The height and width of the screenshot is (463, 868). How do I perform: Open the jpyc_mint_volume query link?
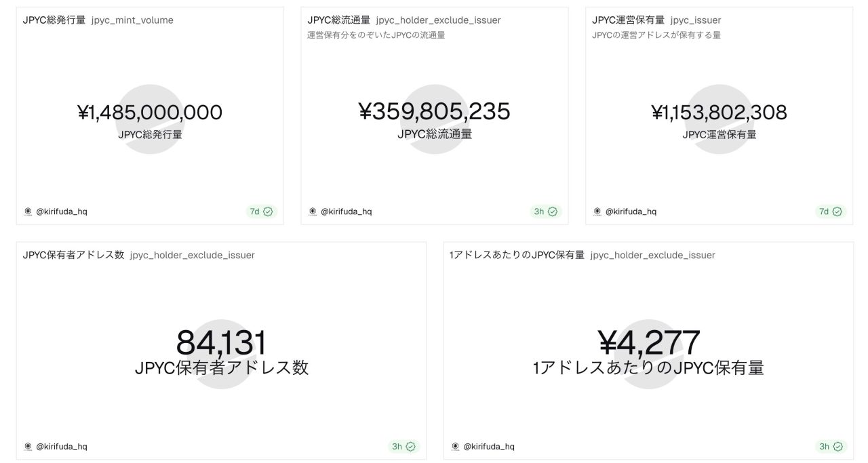click(x=132, y=20)
